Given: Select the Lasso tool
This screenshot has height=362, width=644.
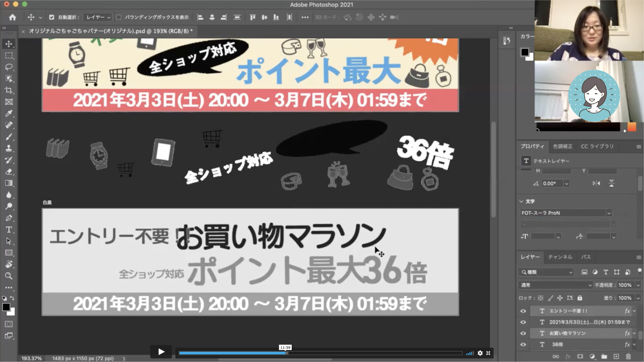Looking at the screenshot, I should coord(9,67).
